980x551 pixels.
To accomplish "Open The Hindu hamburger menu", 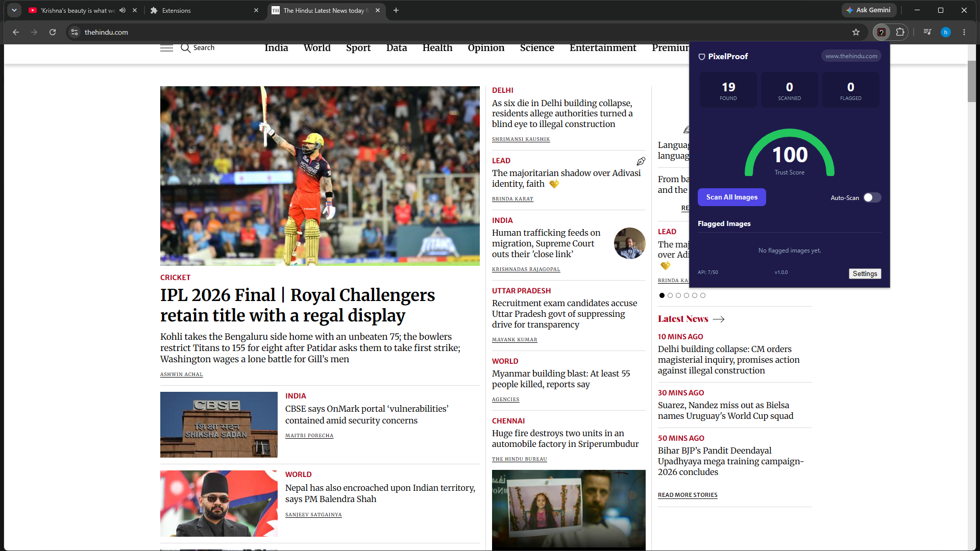I will pos(166,48).
